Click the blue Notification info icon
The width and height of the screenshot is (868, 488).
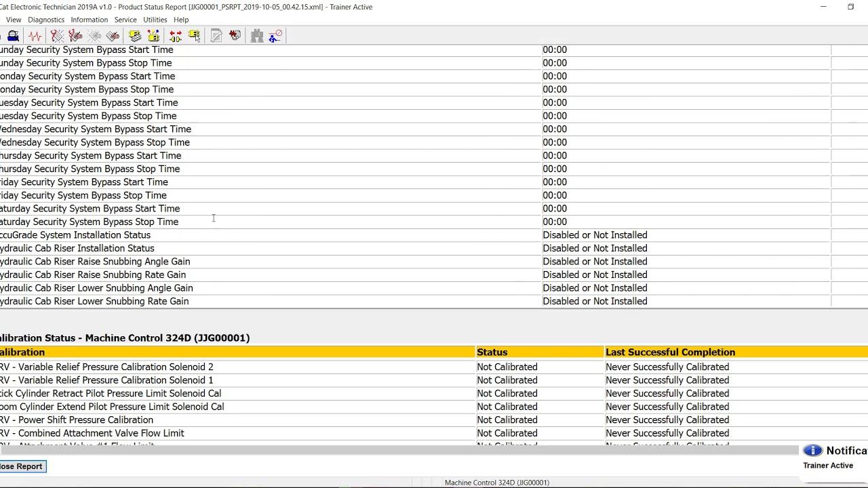coord(812,451)
